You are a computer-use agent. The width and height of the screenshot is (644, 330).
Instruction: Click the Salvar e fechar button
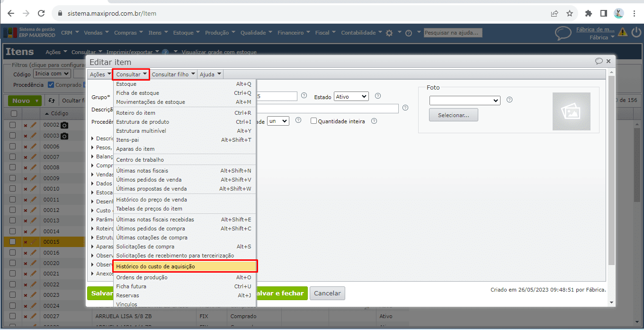click(x=281, y=293)
